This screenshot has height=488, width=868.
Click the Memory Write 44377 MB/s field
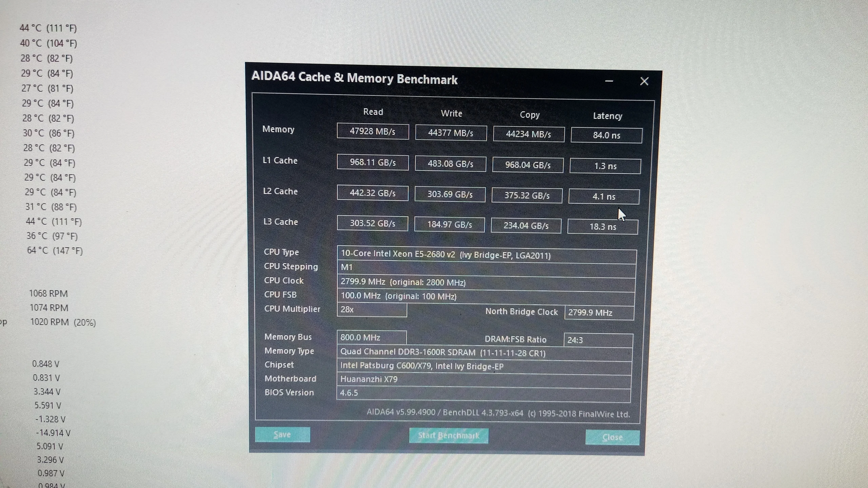(451, 133)
